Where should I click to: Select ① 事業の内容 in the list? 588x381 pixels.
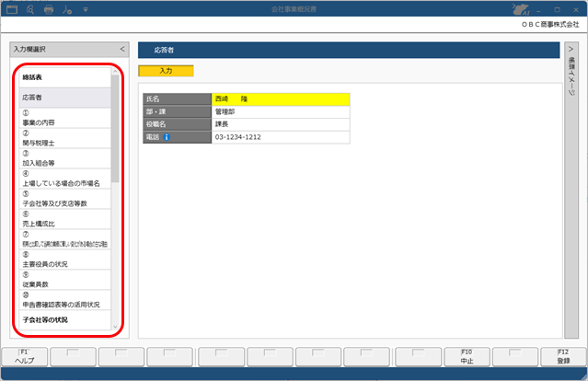(65, 118)
